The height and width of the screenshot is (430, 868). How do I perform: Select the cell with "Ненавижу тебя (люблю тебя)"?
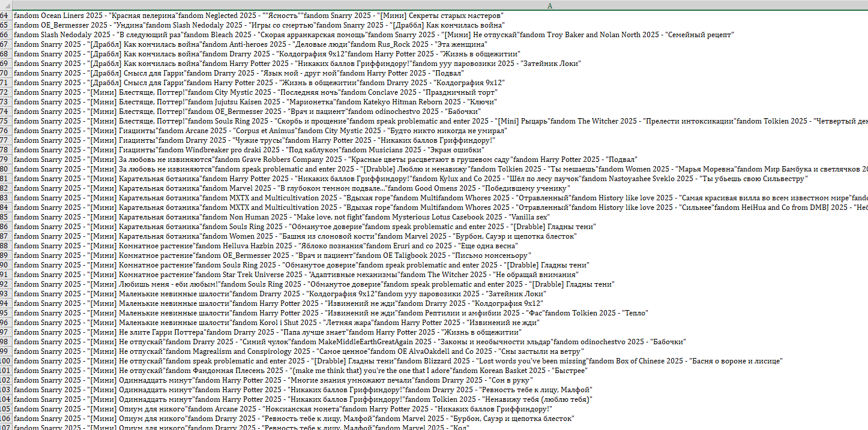pyautogui.click(x=439, y=399)
